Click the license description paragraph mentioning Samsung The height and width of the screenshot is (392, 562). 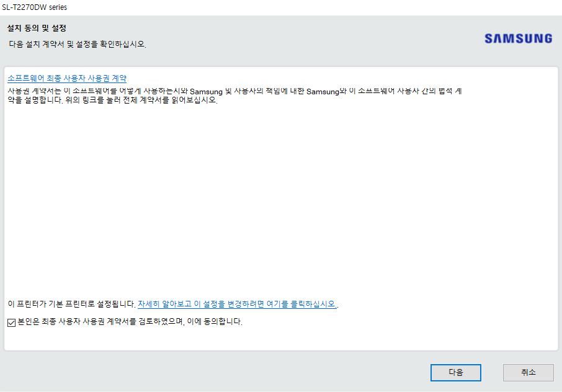click(234, 96)
